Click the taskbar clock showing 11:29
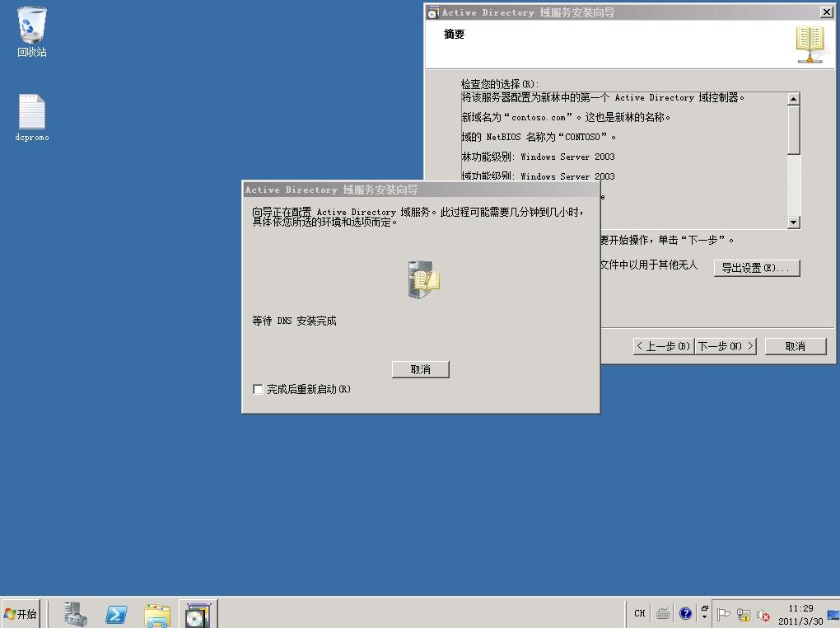The width and height of the screenshot is (840, 628). click(x=800, y=615)
